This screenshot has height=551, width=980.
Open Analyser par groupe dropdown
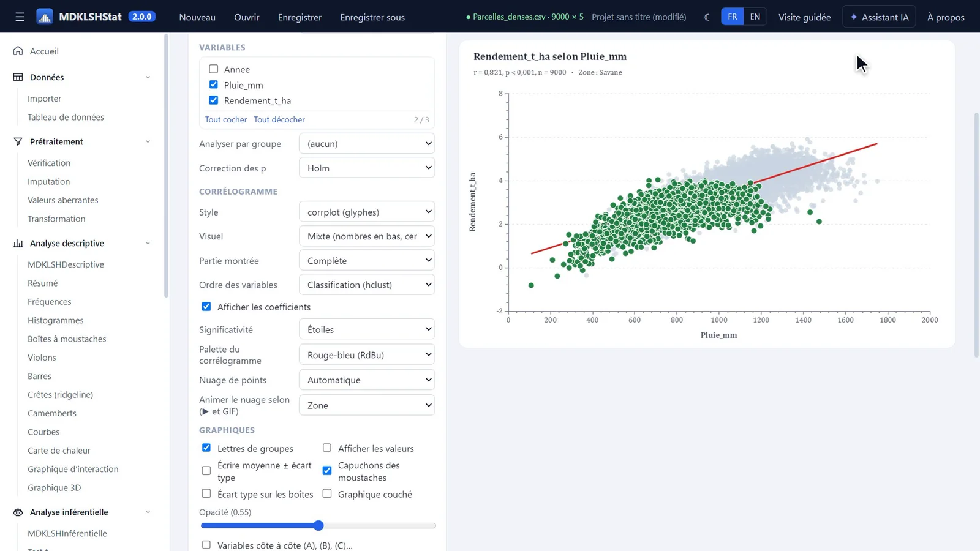[x=367, y=144]
